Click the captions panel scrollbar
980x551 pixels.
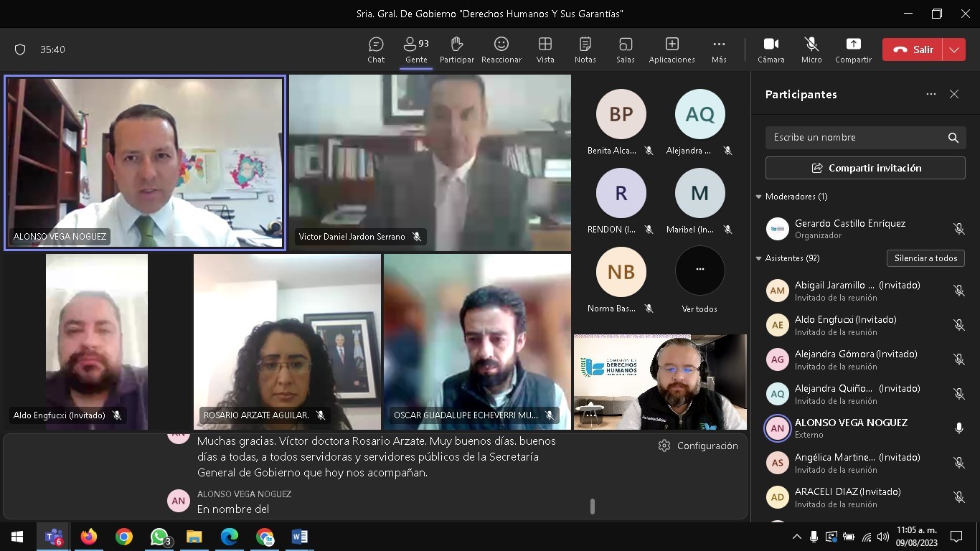tap(592, 507)
